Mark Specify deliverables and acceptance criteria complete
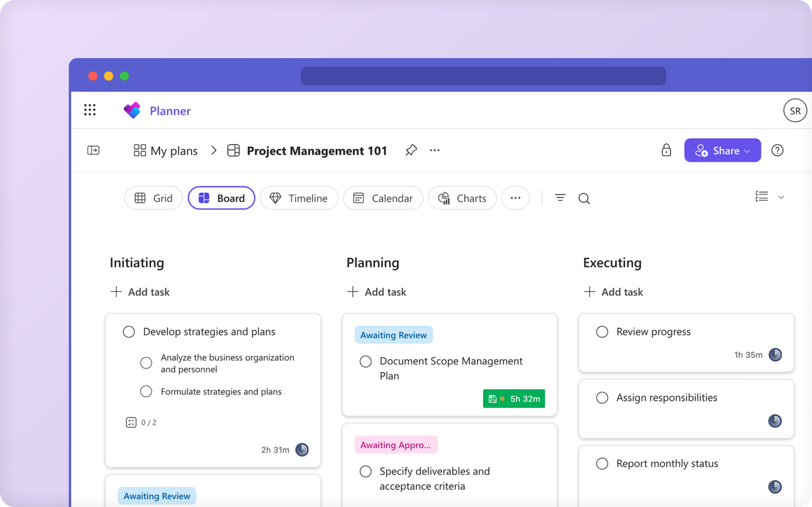 [x=365, y=471]
